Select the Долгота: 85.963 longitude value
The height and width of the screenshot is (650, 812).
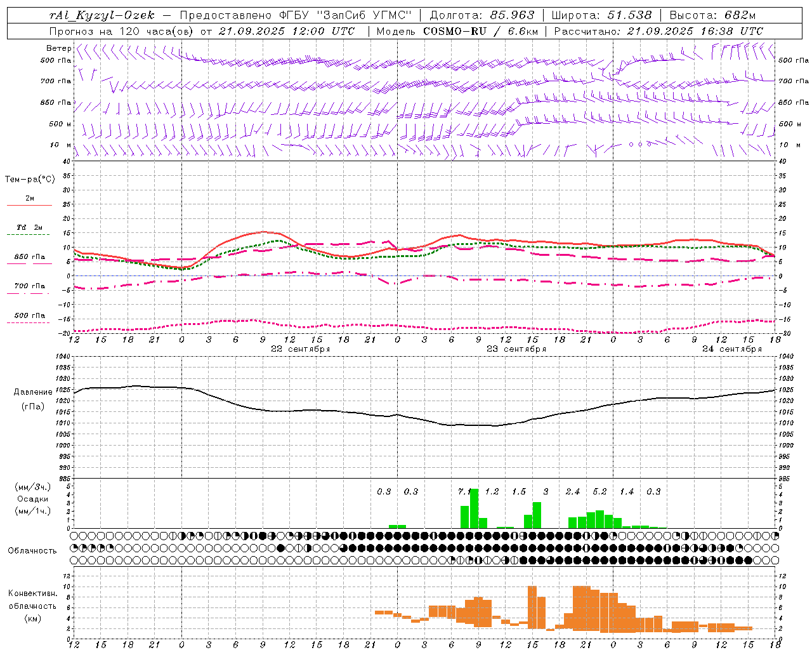tap(482, 15)
